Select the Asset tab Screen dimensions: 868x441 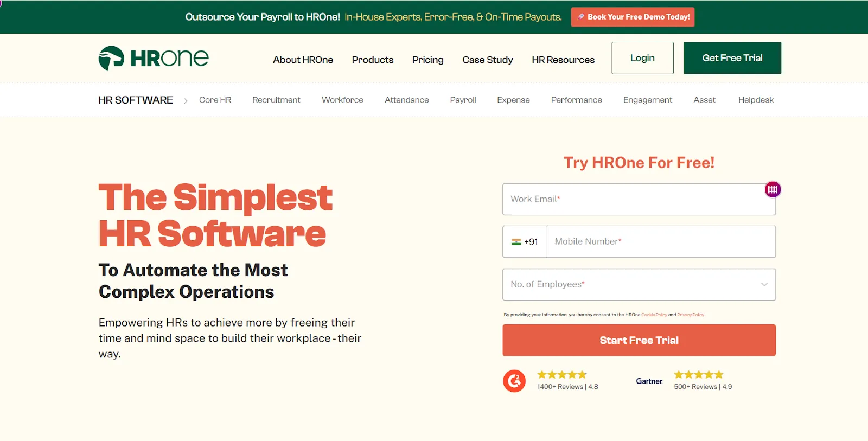tap(704, 100)
